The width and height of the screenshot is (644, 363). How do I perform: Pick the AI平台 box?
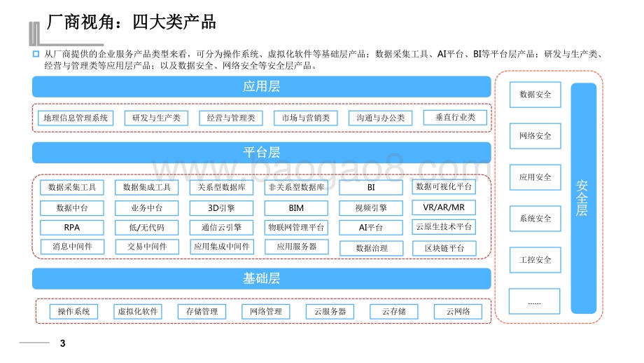pyautogui.click(x=371, y=227)
